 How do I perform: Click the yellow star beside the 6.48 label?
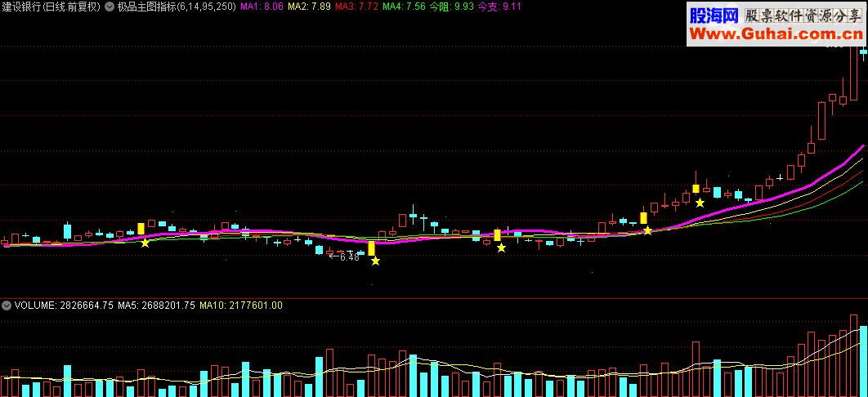375,261
